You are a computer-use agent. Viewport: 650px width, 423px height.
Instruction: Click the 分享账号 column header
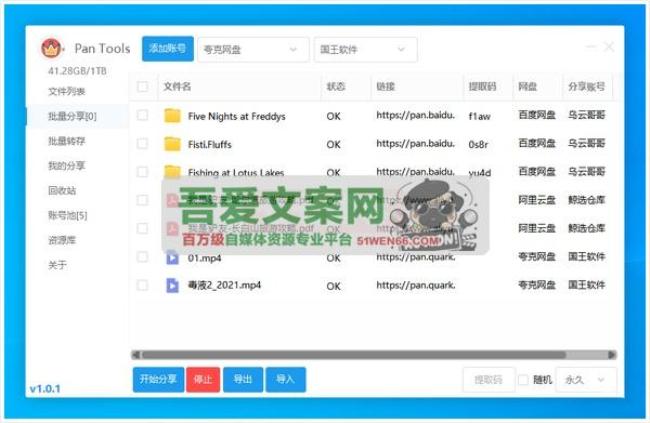coord(586,86)
